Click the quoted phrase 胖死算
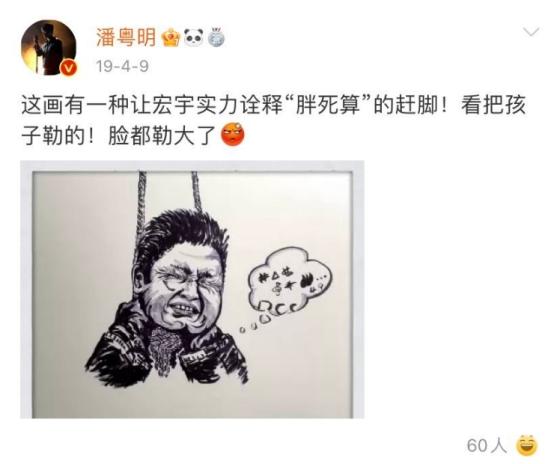This screenshot has width=554, height=464. pyautogui.click(x=328, y=105)
